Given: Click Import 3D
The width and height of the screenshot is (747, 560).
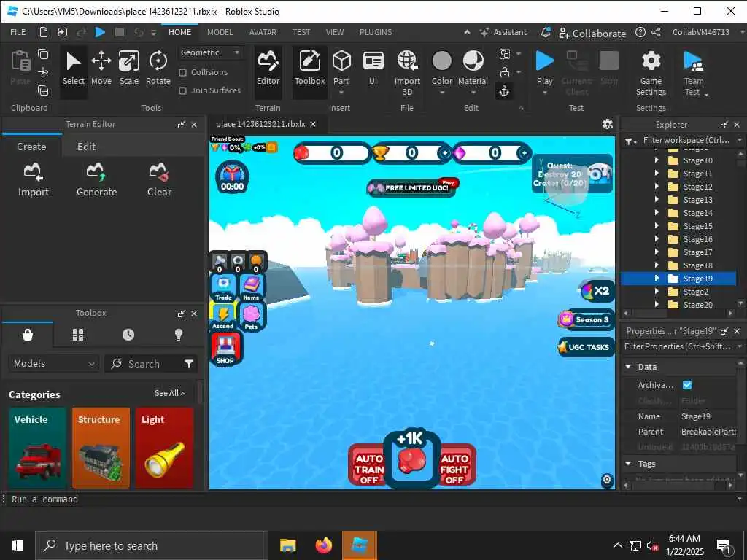Looking at the screenshot, I should tap(407, 74).
